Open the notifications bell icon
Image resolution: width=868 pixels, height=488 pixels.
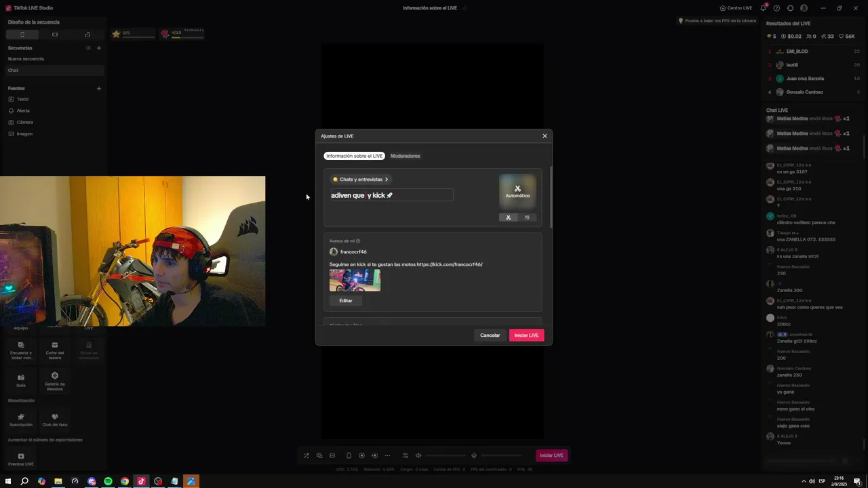(x=764, y=8)
